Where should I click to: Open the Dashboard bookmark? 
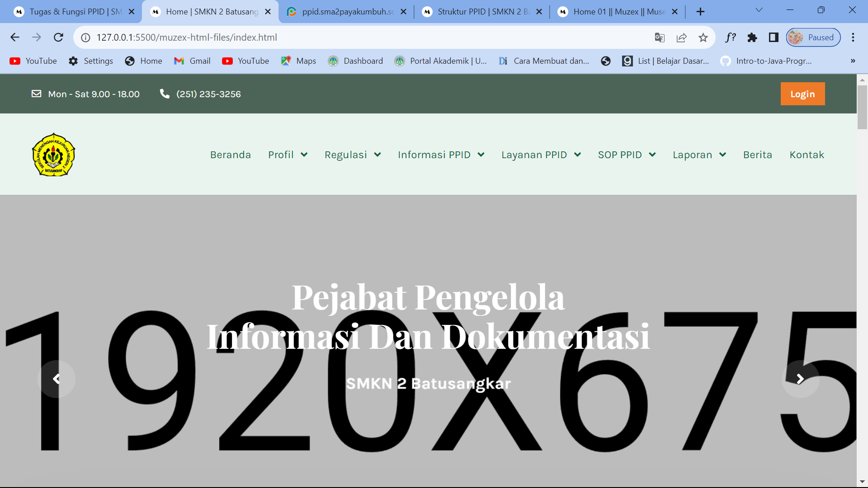pos(355,61)
